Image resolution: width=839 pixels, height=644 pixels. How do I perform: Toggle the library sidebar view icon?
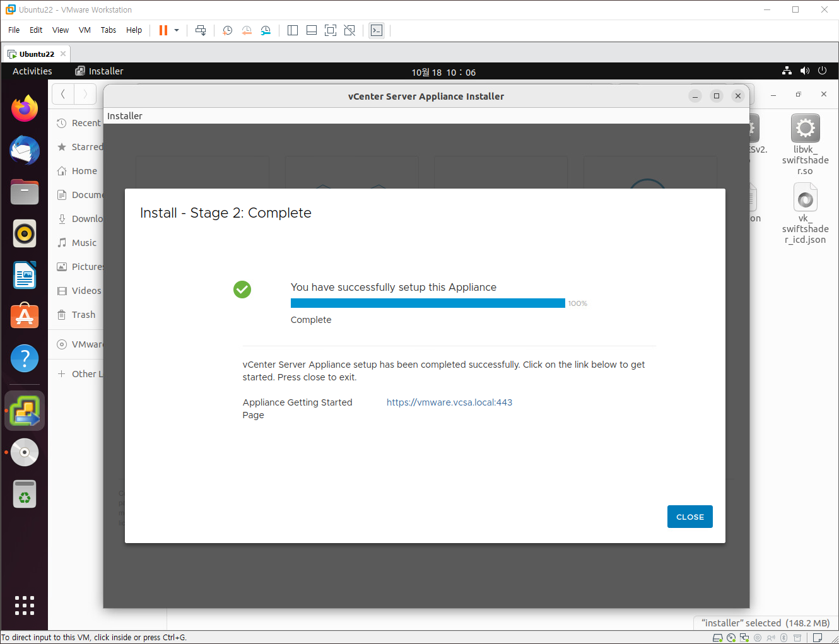[293, 30]
